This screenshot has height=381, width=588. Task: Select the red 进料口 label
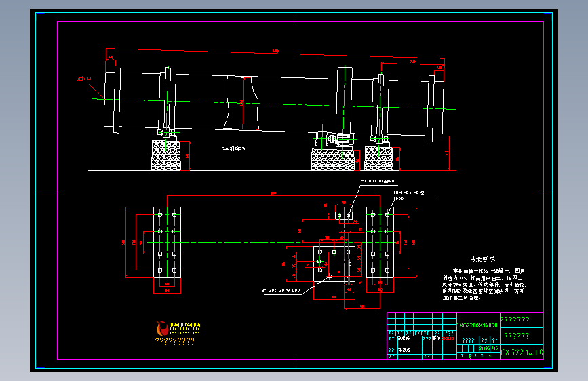point(84,79)
